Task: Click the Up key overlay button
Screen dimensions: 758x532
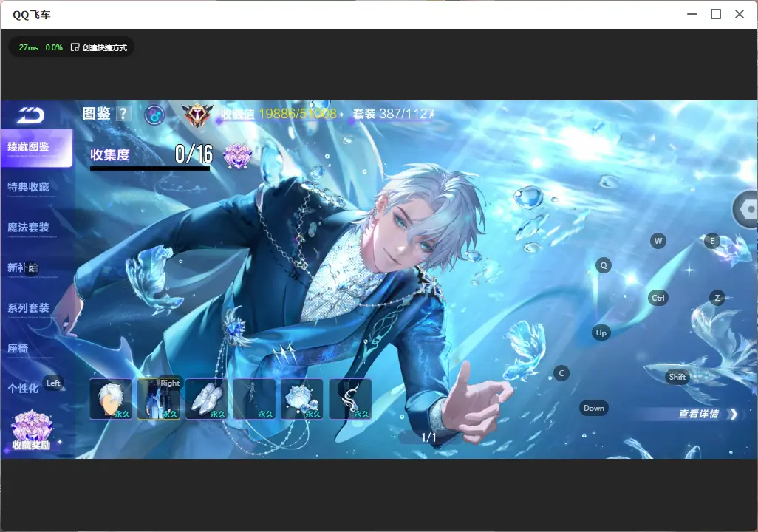Action: tap(601, 332)
